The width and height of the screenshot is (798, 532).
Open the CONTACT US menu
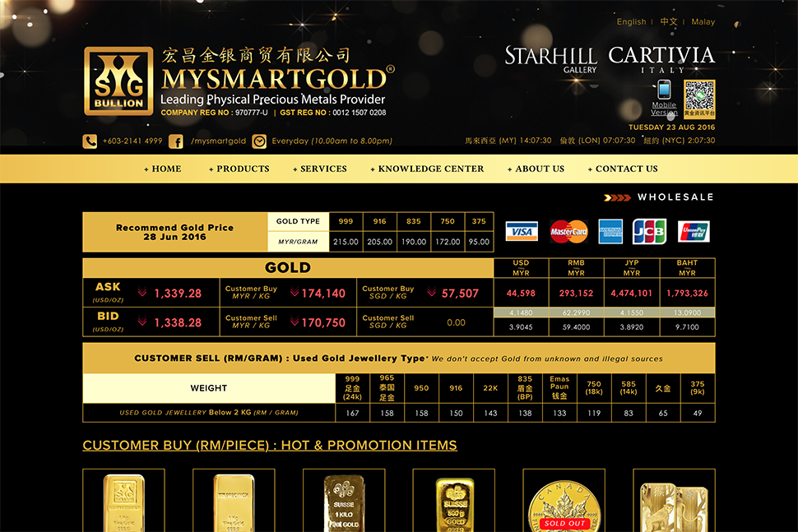pyautogui.click(x=623, y=169)
